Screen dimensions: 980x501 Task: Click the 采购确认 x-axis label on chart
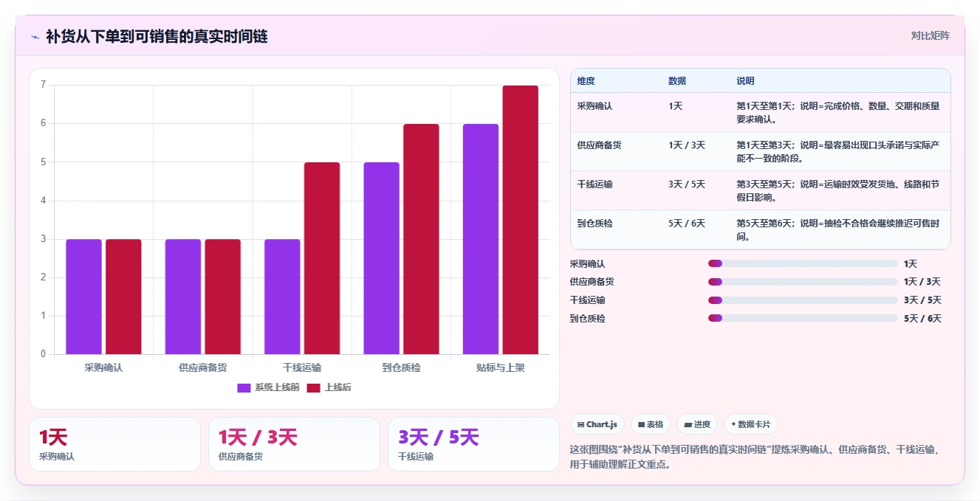pos(103,367)
